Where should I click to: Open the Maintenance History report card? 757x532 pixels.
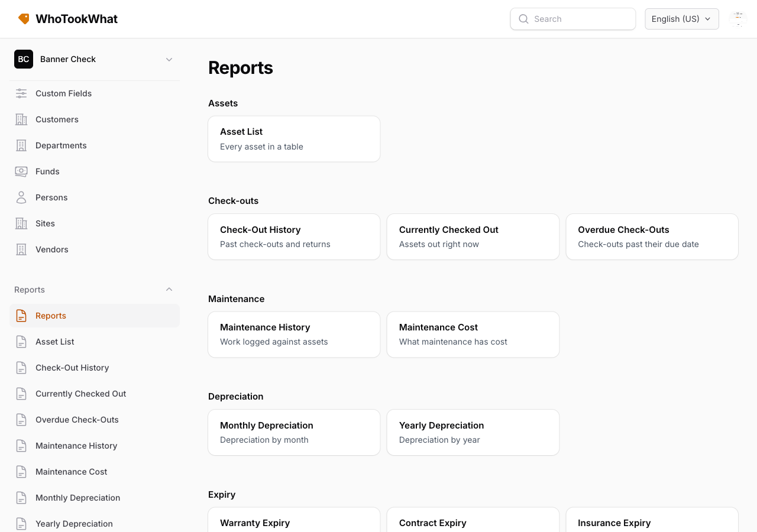click(294, 335)
